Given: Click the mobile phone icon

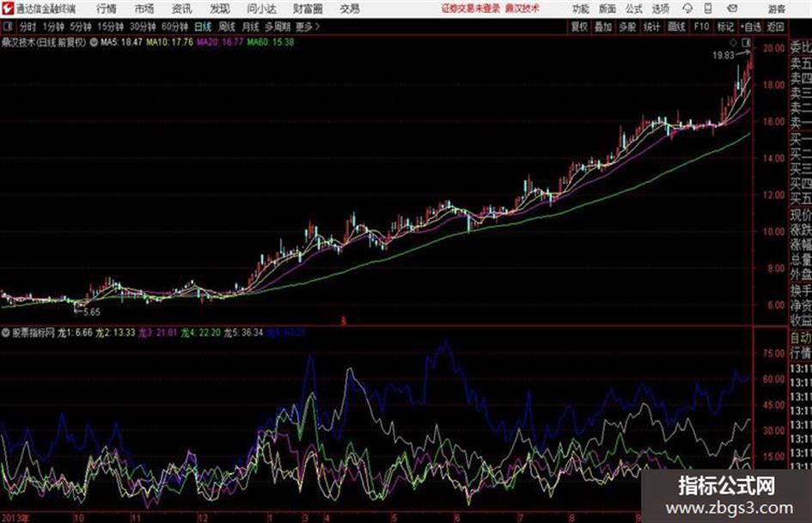Looking at the screenshot, I should point(708,9).
